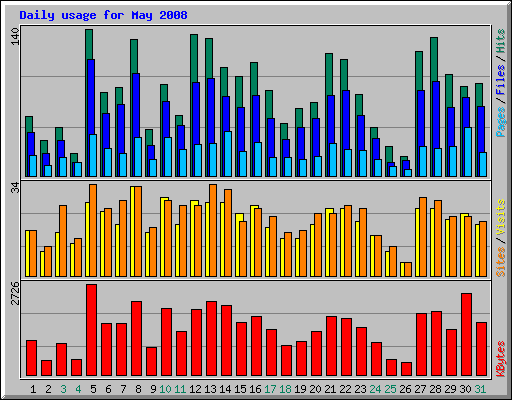Image resolution: width=512 pixels, height=400 pixels.
Task: Select the red KBytes bar for day 30
Action: [x=467, y=335]
